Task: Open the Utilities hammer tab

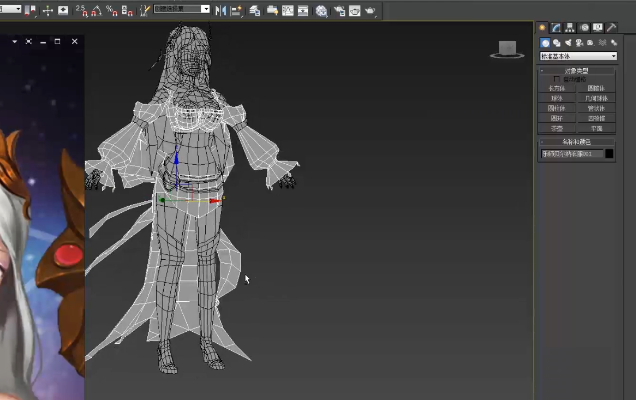Action: (610, 28)
